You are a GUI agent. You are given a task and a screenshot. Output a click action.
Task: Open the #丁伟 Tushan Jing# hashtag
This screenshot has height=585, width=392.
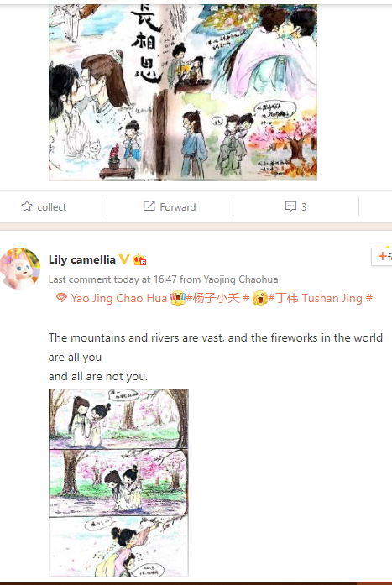tap(321, 298)
